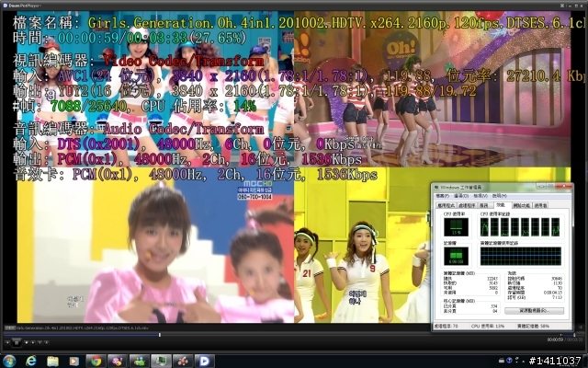Screen dimensions: 588x368
Task: Click the Show Desktop button on the taskbar
Action: click(585, 362)
